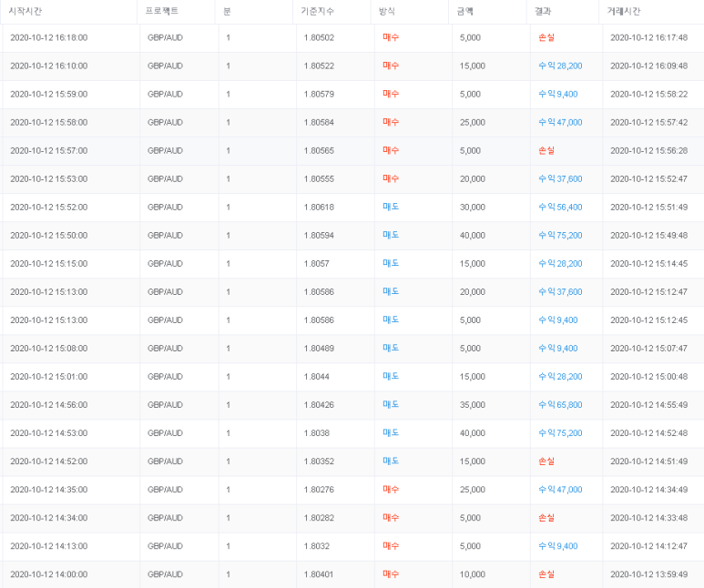704x588 pixels.
Task: Select start time 2020-10-12 16:18:00
Action: (49, 37)
